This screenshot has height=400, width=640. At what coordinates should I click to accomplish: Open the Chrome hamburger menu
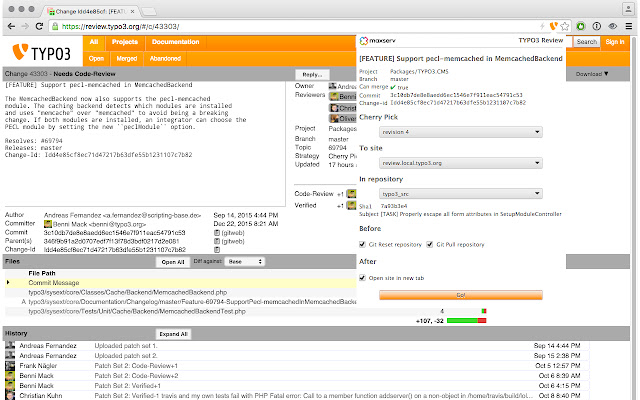tap(629, 27)
